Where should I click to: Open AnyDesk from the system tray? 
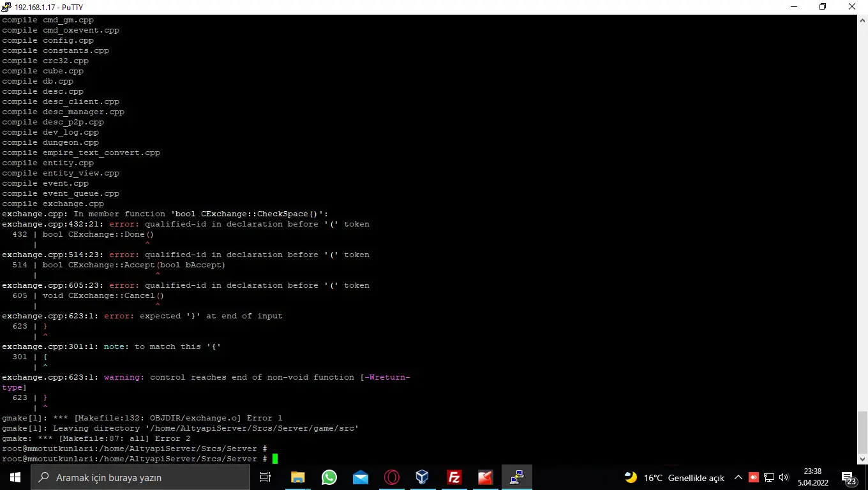(x=755, y=477)
